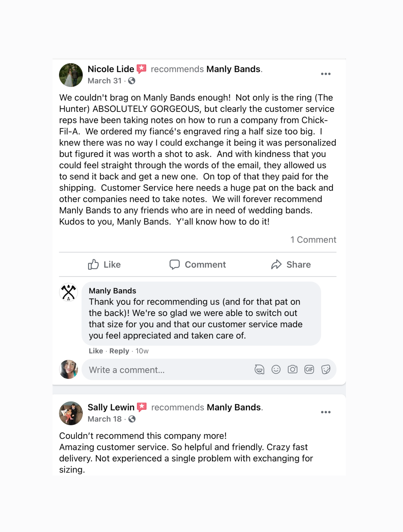The image size is (403, 532).
Task: Like Nicole Lide's recommendation post
Action: coord(104,264)
